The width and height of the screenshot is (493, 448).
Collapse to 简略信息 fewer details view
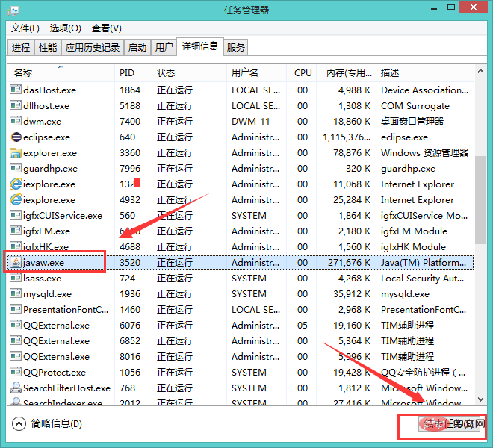47,423
